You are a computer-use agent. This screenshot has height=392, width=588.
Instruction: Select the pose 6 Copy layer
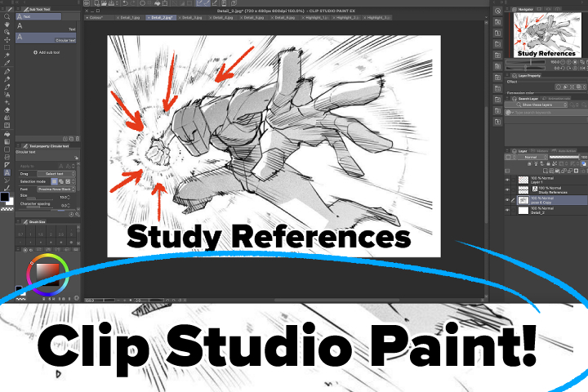pos(552,200)
